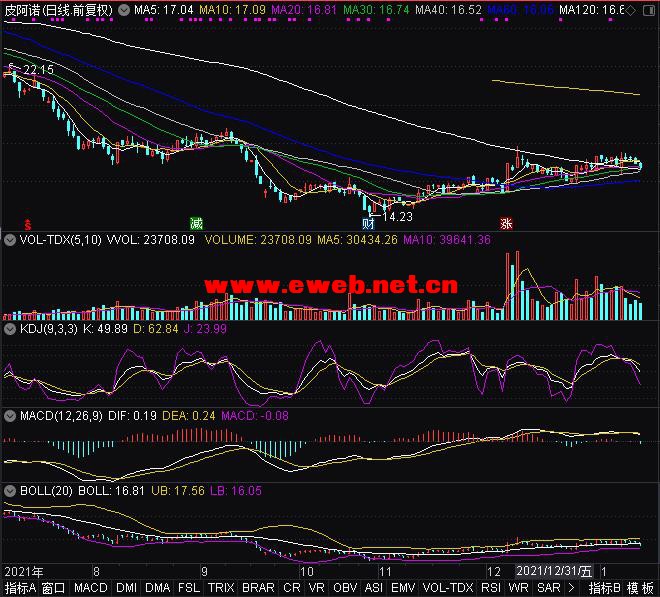Open the 模板 template button

click(644, 588)
